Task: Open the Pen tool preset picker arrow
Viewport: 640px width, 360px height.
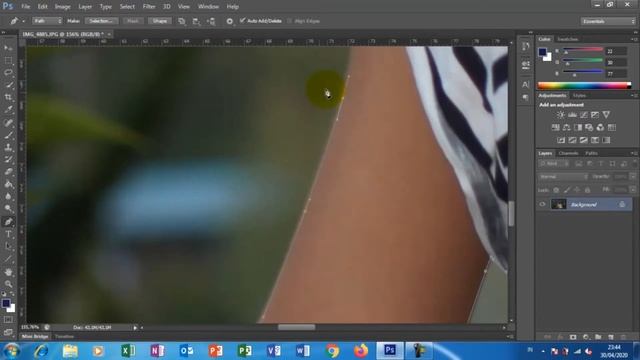Action: [x=24, y=21]
